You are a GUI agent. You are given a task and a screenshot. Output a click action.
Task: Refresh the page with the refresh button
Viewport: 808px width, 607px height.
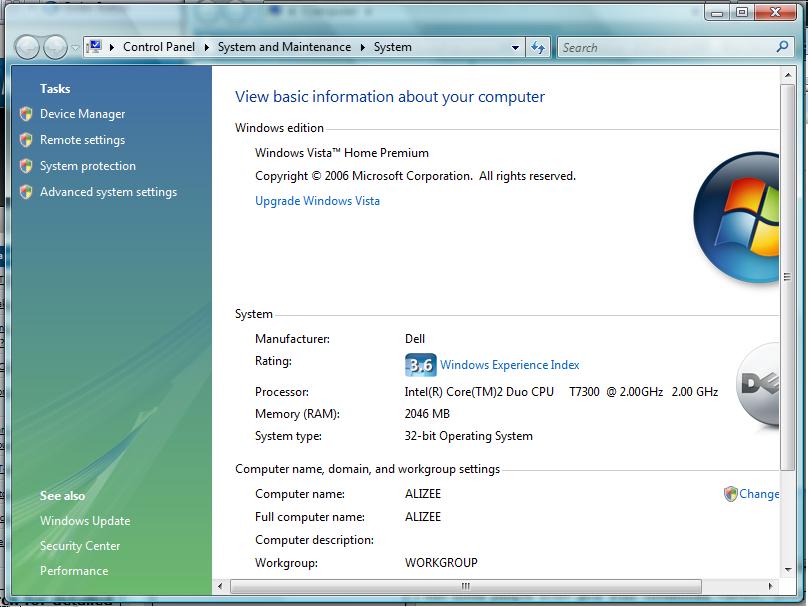[538, 48]
